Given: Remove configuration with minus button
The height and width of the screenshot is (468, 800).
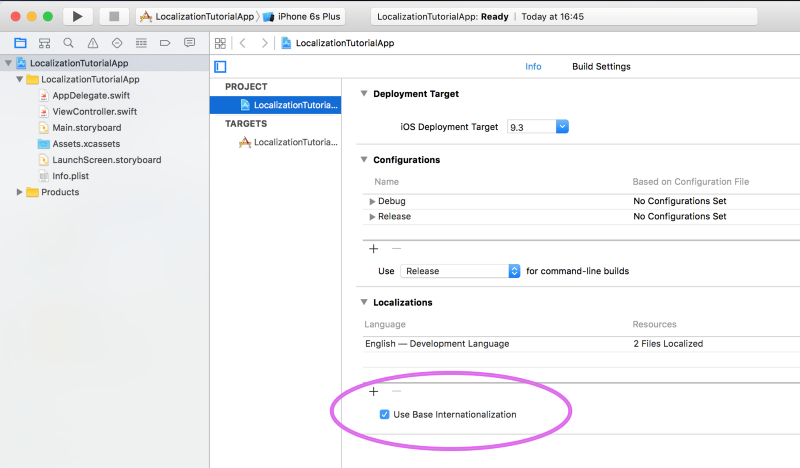Looking at the screenshot, I should tap(396, 249).
